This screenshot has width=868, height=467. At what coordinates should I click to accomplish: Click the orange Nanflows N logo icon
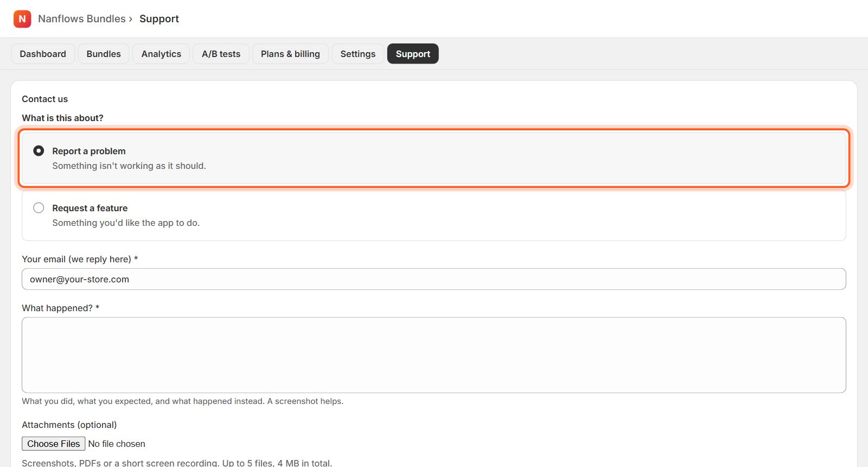pyautogui.click(x=22, y=18)
